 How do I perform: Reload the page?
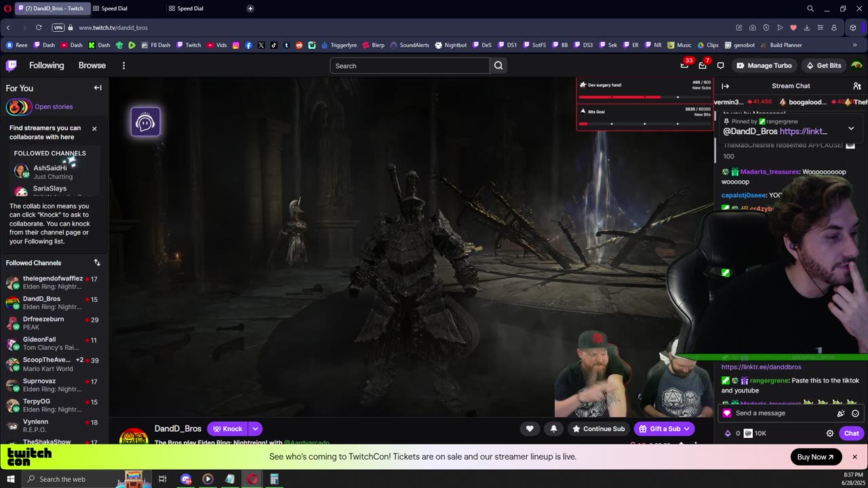click(39, 27)
